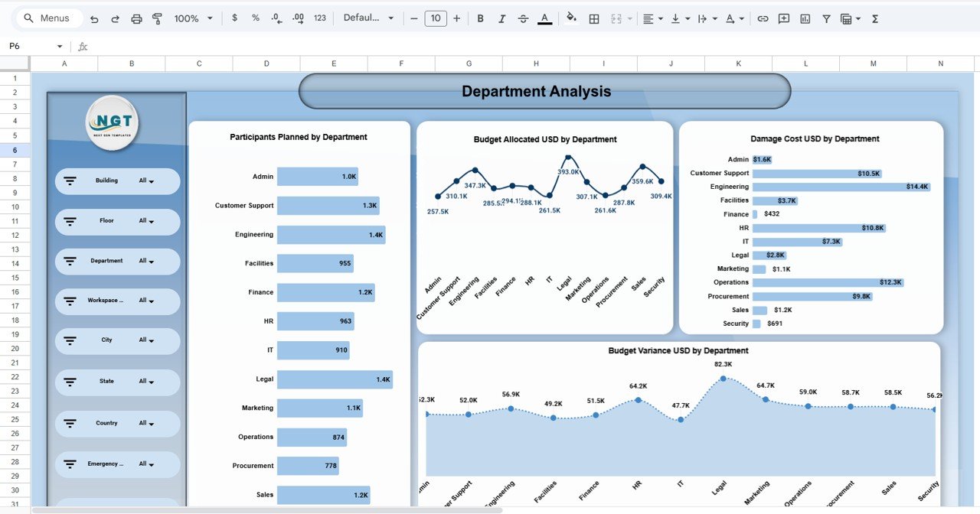Format selection as percent
980x514 pixels.
click(255, 18)
